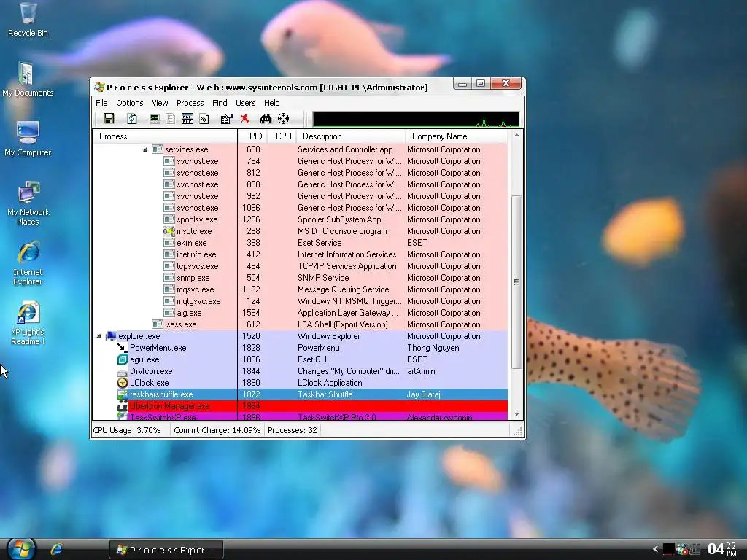The image size is (747, 560).
Task: Select svchost.exe with PID 764
Action: coord(300,161)
